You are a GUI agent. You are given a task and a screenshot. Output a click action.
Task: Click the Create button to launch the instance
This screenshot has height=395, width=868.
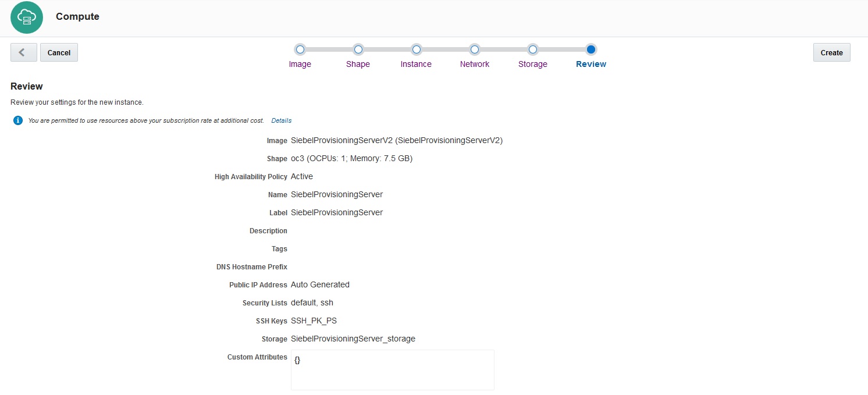[x=831, y=52]
